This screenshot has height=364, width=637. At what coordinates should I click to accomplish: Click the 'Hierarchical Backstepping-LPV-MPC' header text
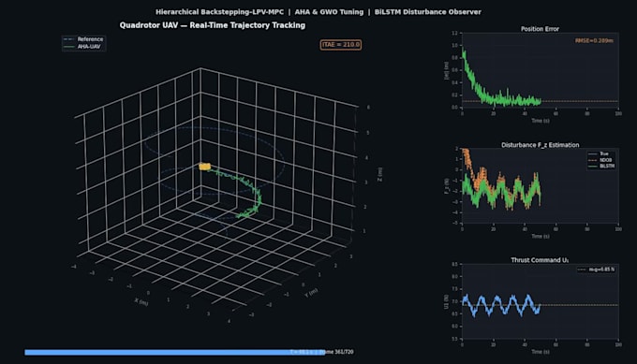point(219,12)
